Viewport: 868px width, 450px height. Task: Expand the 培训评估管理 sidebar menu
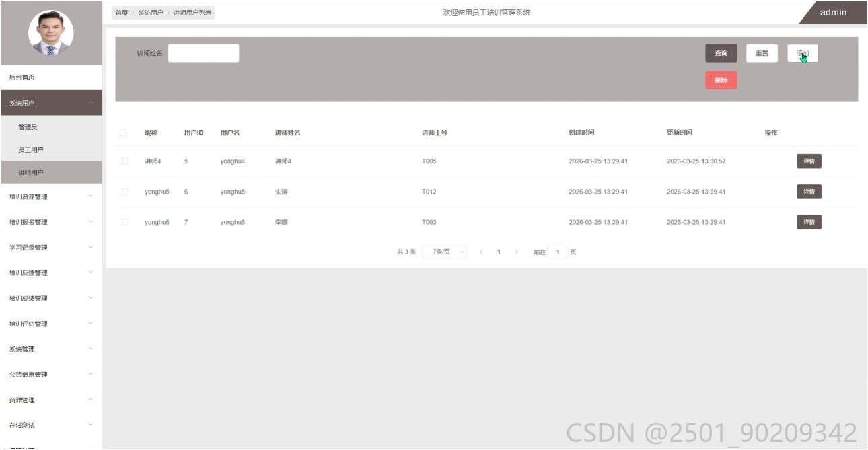51,324
